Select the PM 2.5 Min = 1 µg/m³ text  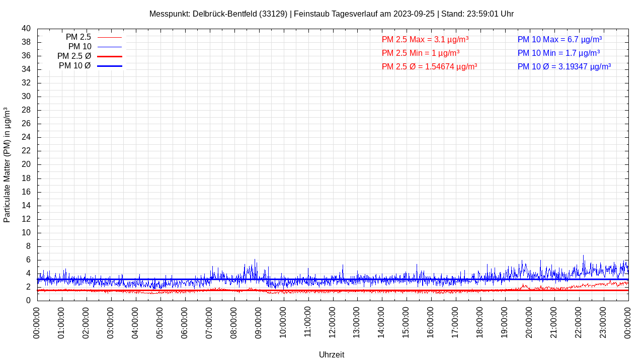420,53
